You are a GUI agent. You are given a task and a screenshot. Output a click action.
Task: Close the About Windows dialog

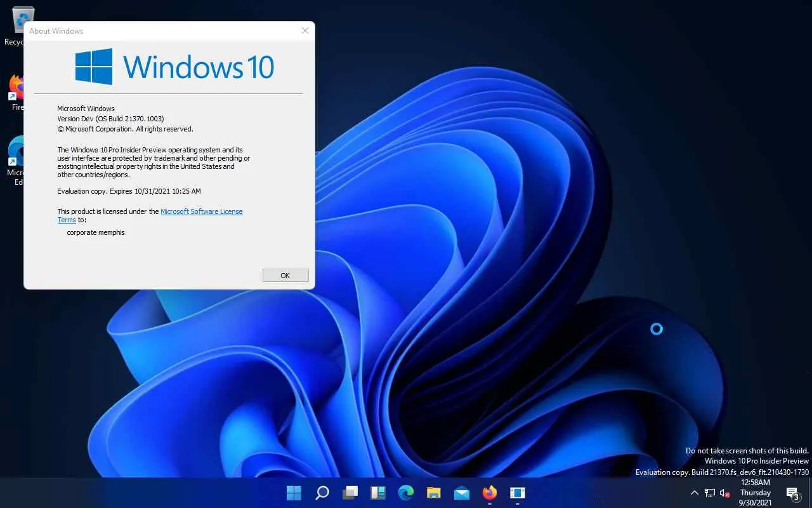pyautogui.click(x=305, y=30)
